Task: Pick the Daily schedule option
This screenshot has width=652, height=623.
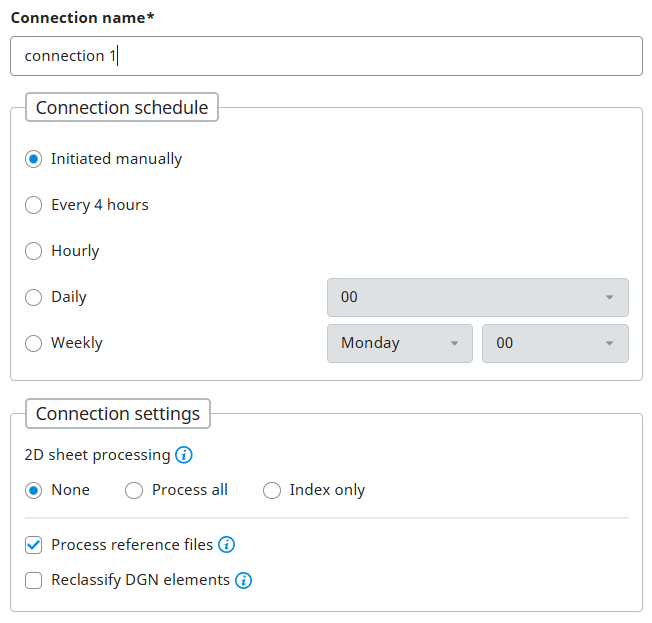Action: [x=34, y=297]
